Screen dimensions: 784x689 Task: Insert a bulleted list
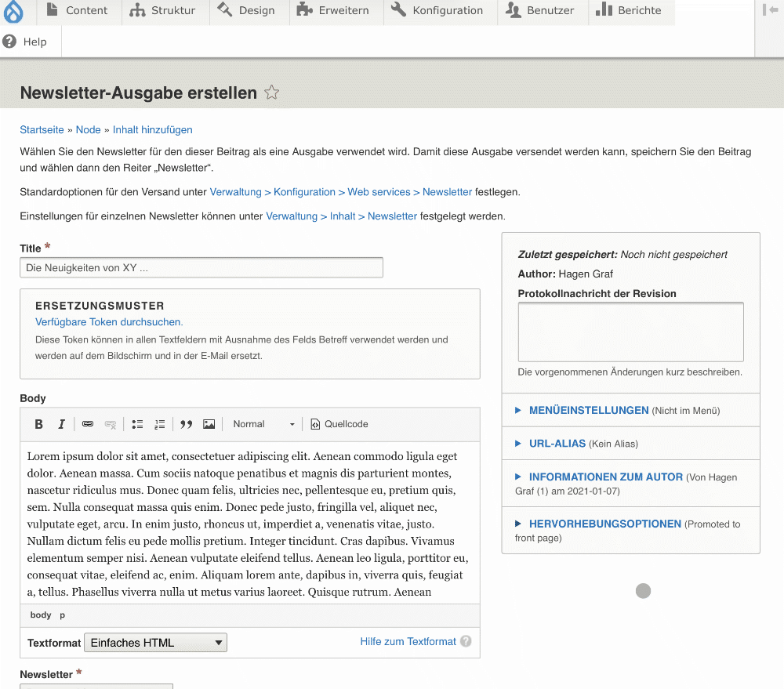tap(137, 424)
